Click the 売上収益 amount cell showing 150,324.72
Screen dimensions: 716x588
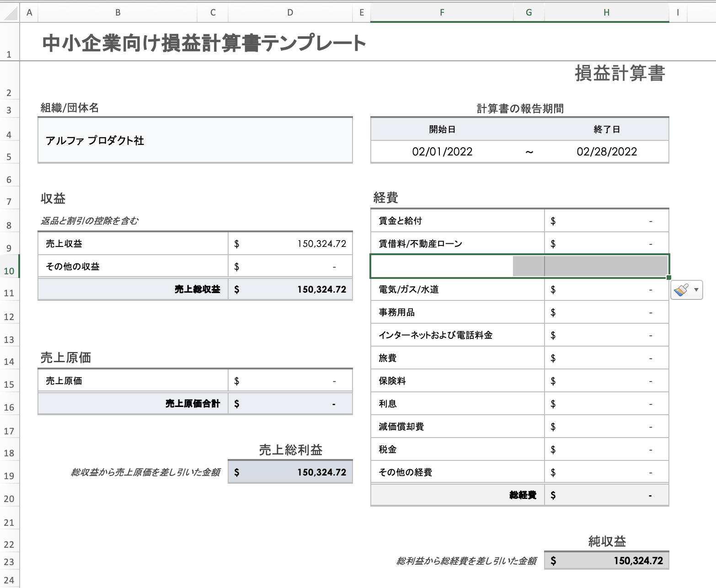(290, 243)
